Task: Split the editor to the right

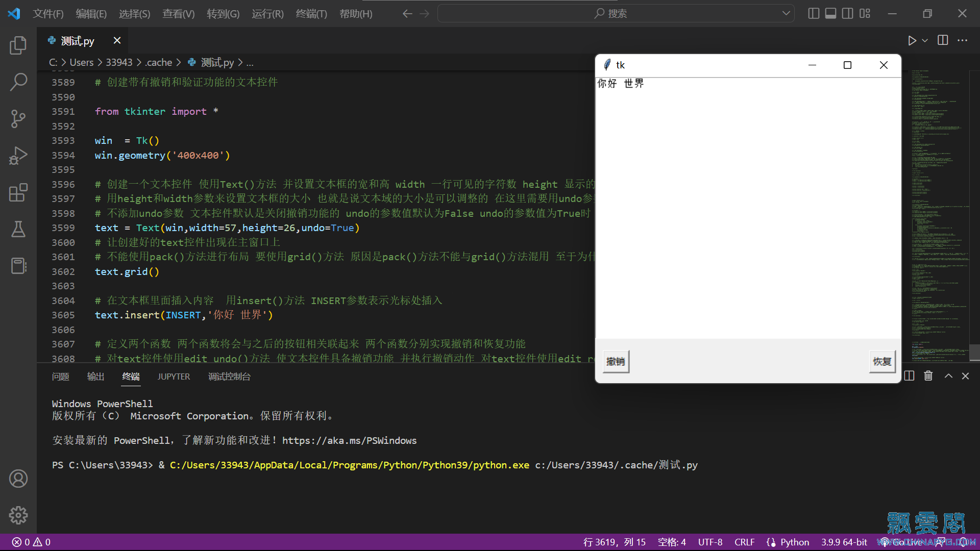Action: tap(943, 40)
